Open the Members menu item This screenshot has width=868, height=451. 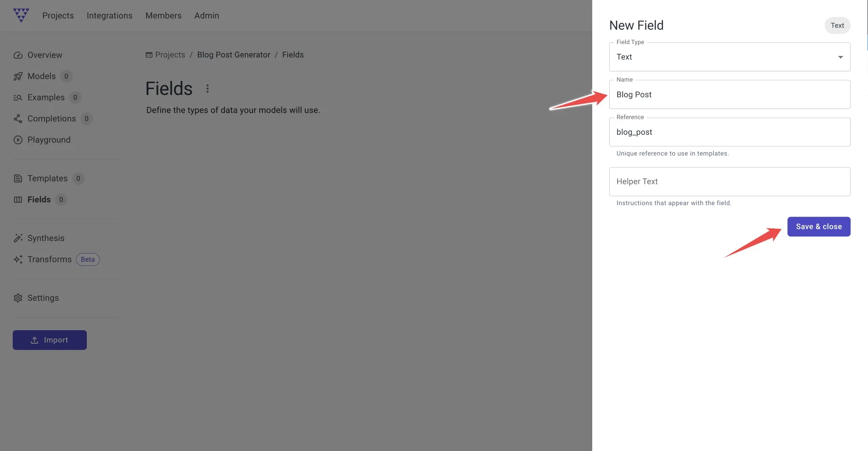[x=164, y=16]
